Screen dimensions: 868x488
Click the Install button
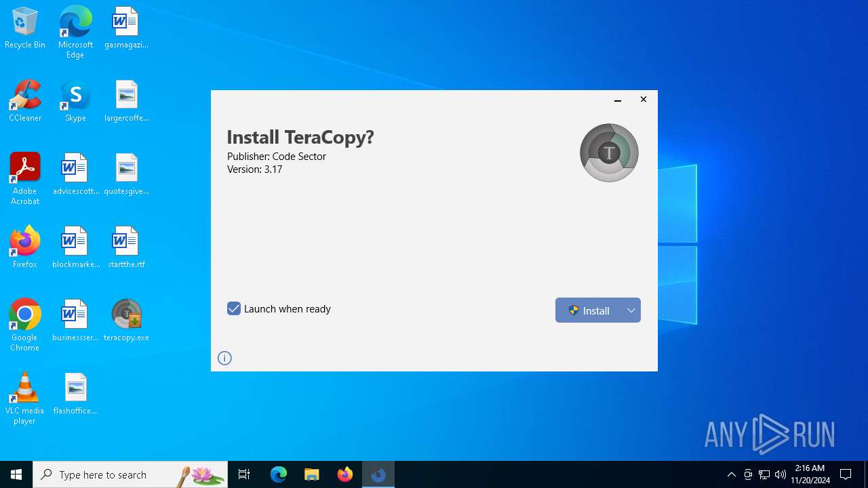pos(589,310)
